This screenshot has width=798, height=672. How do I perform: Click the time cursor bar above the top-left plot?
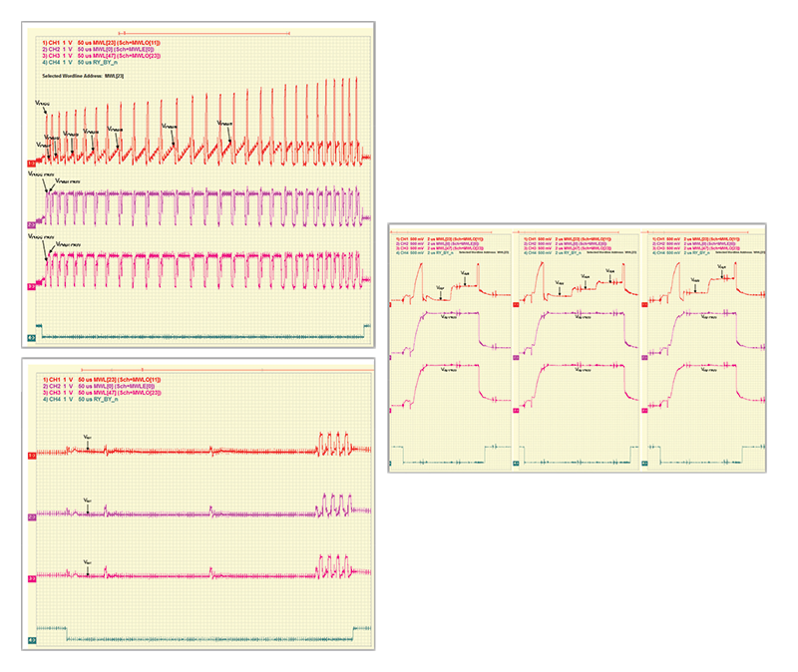(x=199, y=34)
